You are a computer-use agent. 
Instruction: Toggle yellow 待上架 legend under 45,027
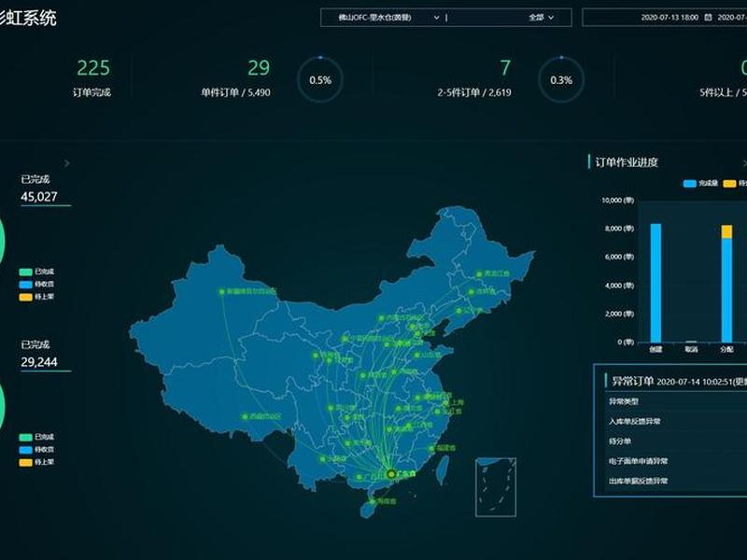(36, 297)
